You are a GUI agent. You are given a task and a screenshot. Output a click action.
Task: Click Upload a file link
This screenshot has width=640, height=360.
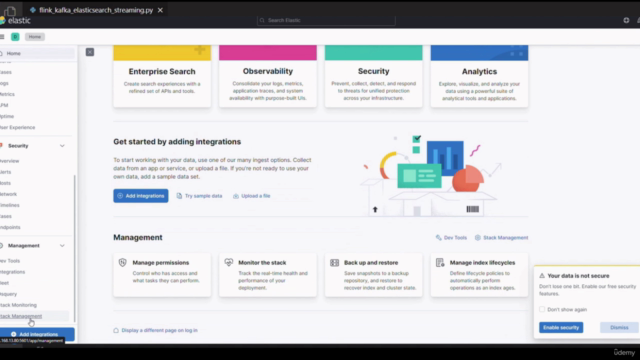click(252, 196)
